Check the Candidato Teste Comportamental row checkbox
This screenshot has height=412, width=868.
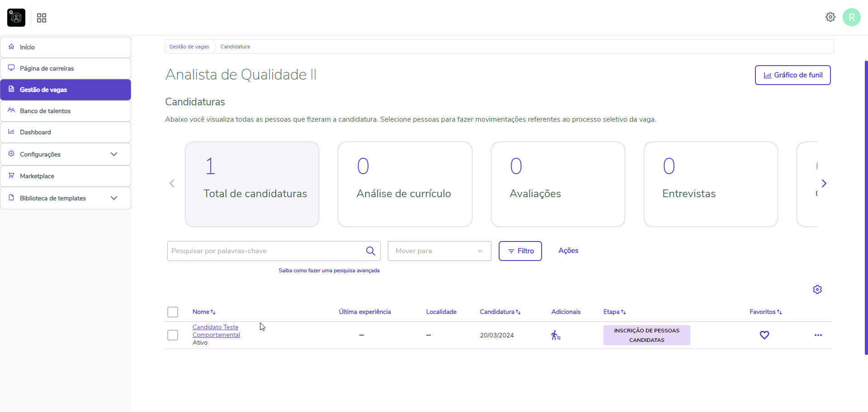173,335
